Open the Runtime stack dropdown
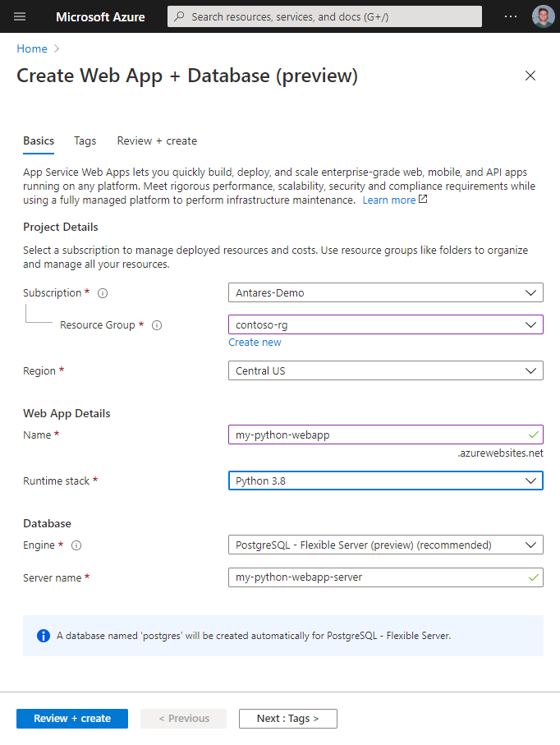Viewport: 560px width, 745px height. tap(386, 481)
